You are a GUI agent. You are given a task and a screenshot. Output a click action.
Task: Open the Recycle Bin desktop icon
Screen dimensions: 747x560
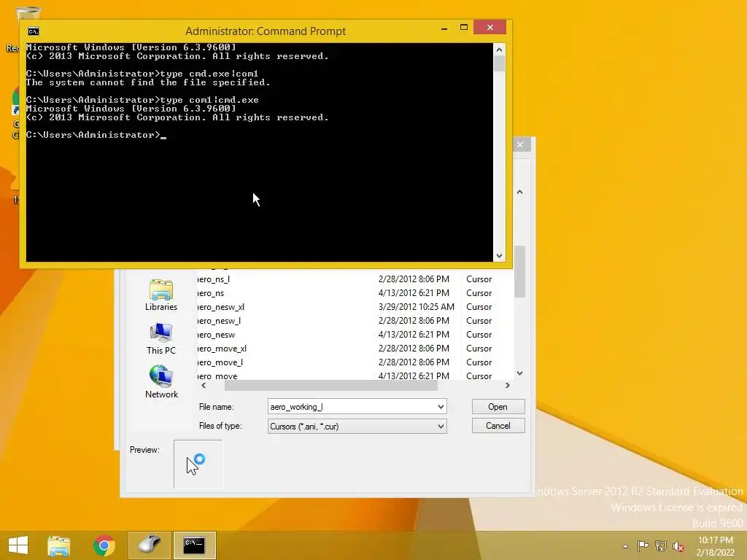(x=28, y=15)
